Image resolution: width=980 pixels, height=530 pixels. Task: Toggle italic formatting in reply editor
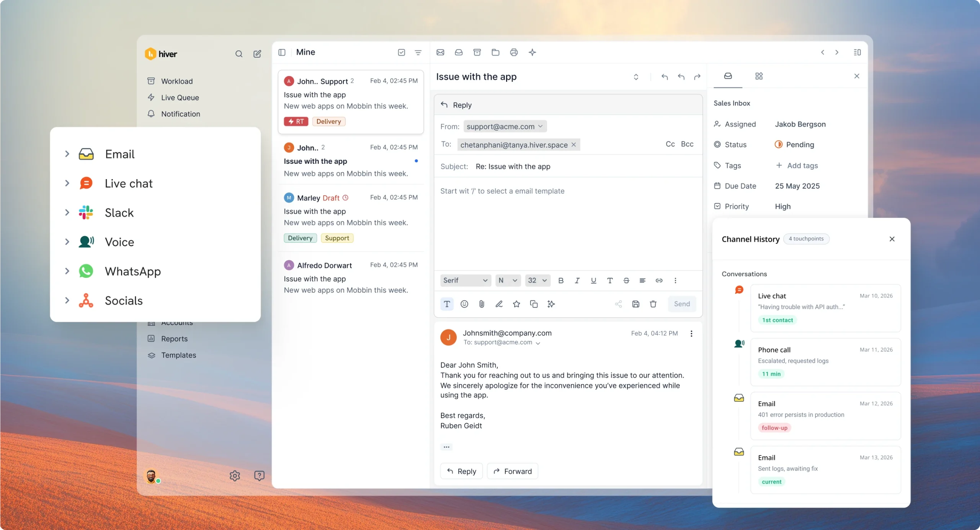[x=577, y=280]
